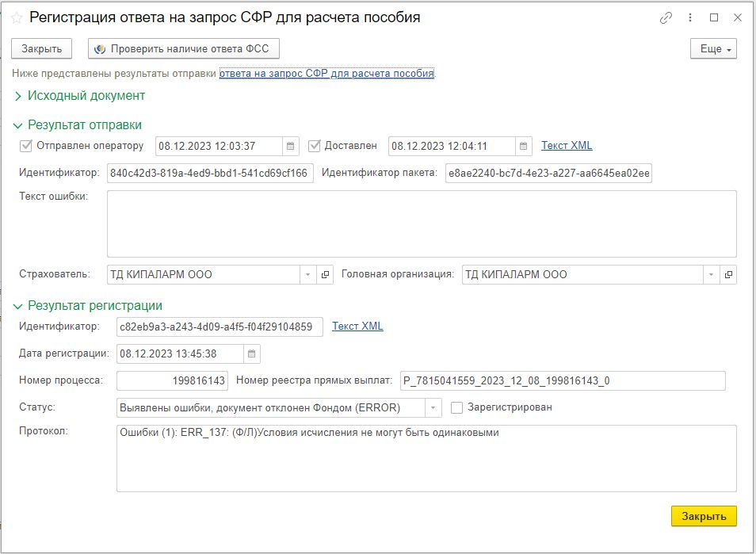Open Страхователь record via open icon
Screen dimensions: 756x554
[x=325, y=275]
